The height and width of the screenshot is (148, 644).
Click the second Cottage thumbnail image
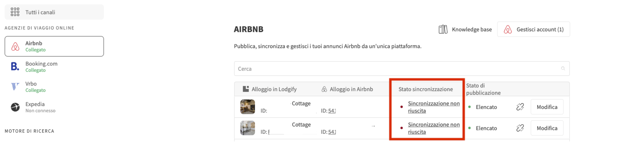pyautogui.click(x=248, y=128)
